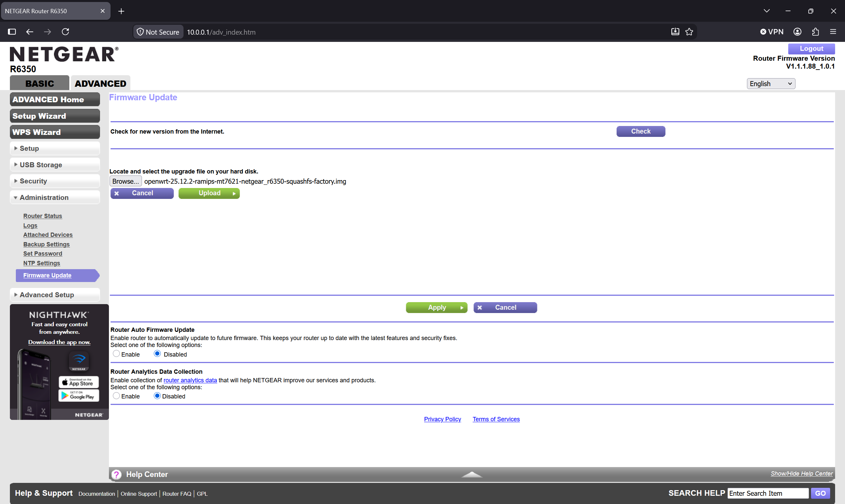
Task: Click the browser forward arrow
Action: tap(48, 32)
